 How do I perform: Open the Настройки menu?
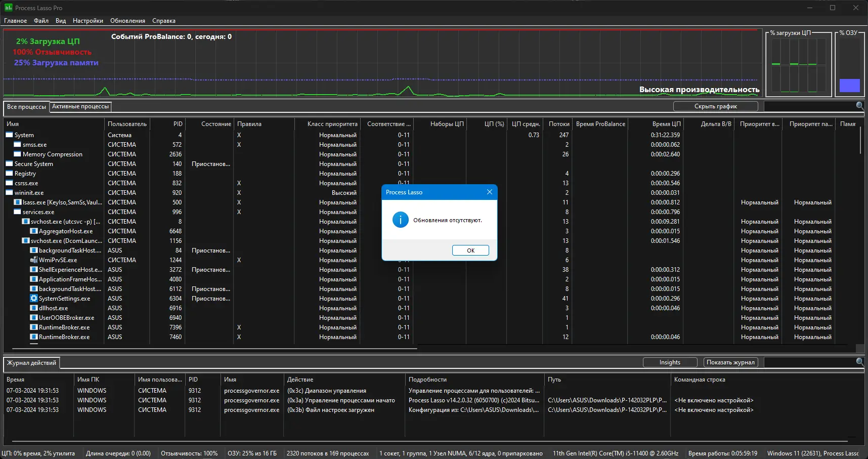88,21
